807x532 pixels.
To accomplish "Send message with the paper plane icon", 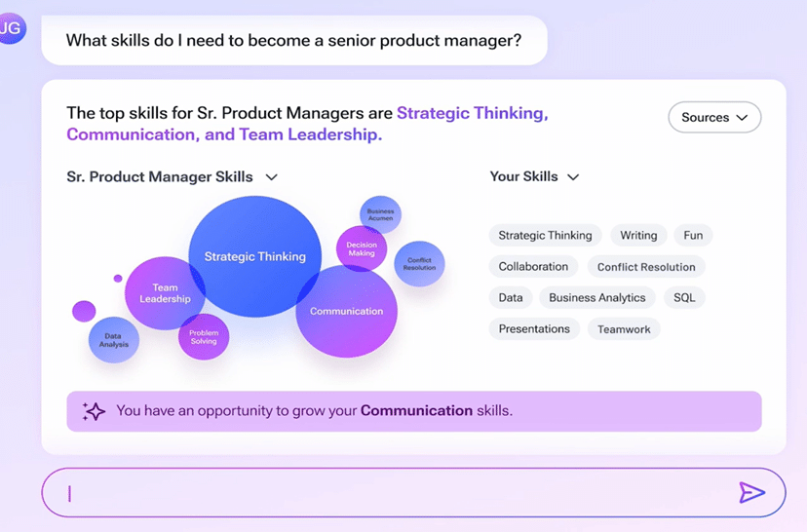I will (x=751, y=492).
